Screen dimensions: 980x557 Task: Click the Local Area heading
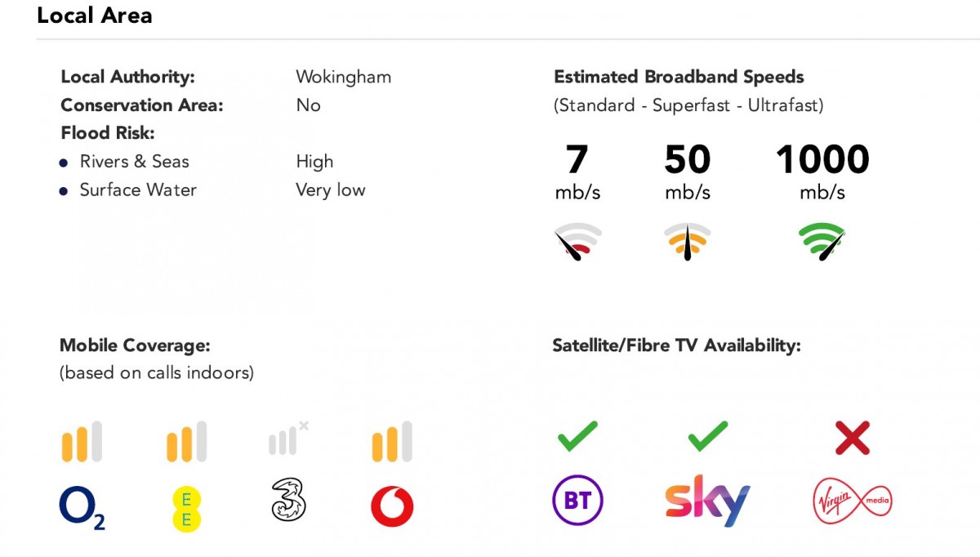tap(95, 16)
